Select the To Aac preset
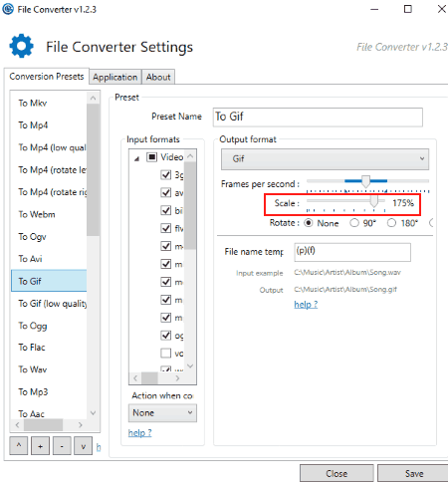The height and width of the screenshot is (482, 448). [49, 413]
